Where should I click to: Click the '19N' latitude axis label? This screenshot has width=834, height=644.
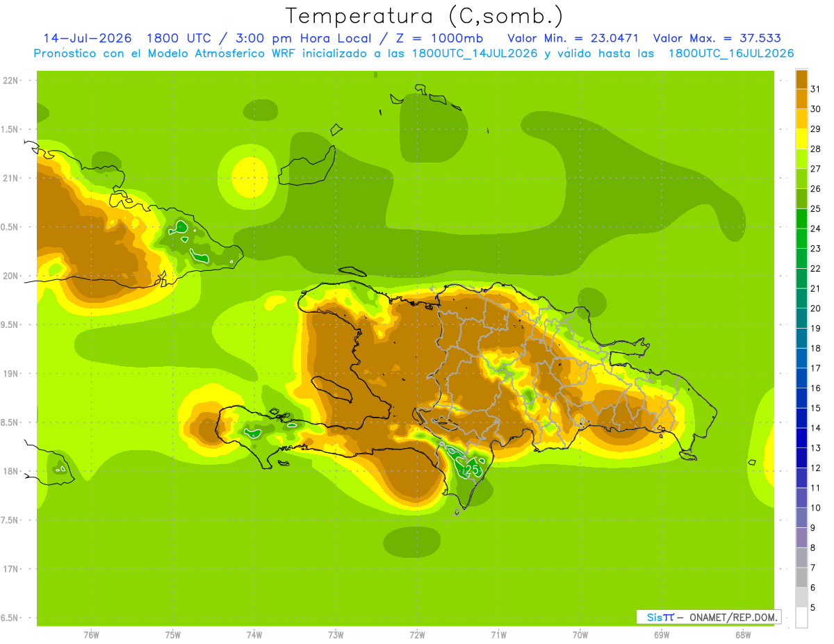click(11, 373)
